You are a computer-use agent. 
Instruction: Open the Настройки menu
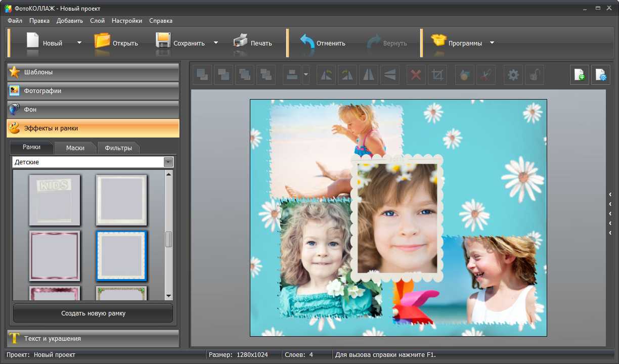pos(126,21)
